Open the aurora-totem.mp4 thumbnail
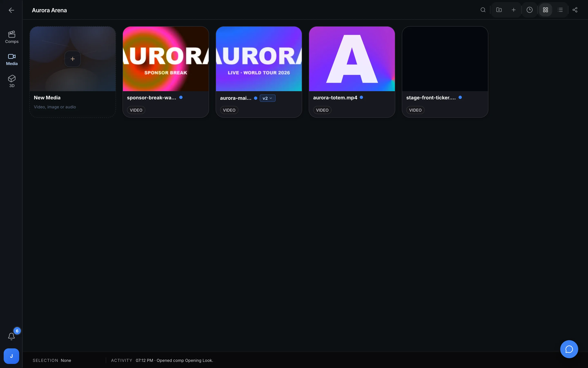 pos(352,59)
